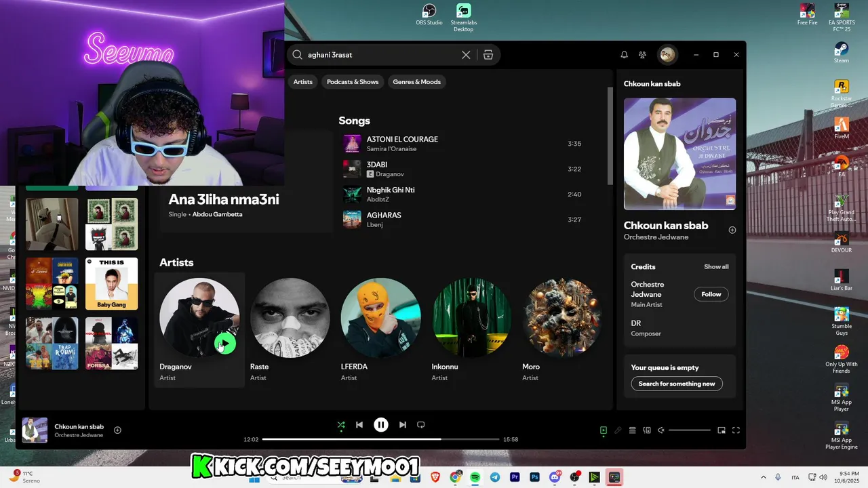868x488 pixels.
Task: Open the TRAP ROUMI playlist thumbnail in the library
Action: pyautogui.click(x=52, y=344)
